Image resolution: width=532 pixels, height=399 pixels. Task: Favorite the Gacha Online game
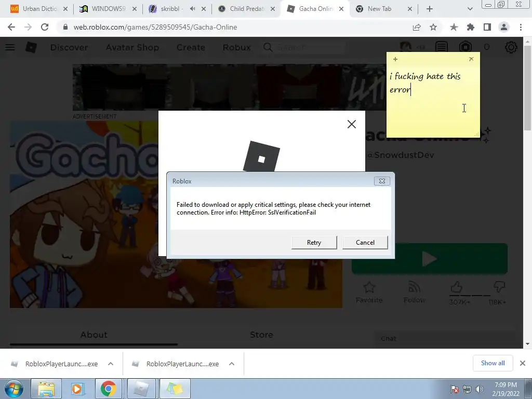pos(369,292)
